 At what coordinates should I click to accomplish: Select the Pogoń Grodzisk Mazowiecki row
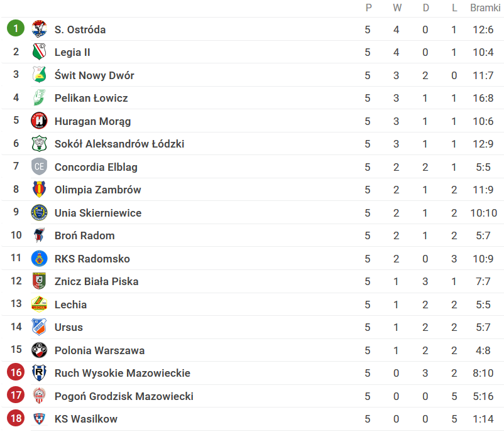(x=252, y=396)
